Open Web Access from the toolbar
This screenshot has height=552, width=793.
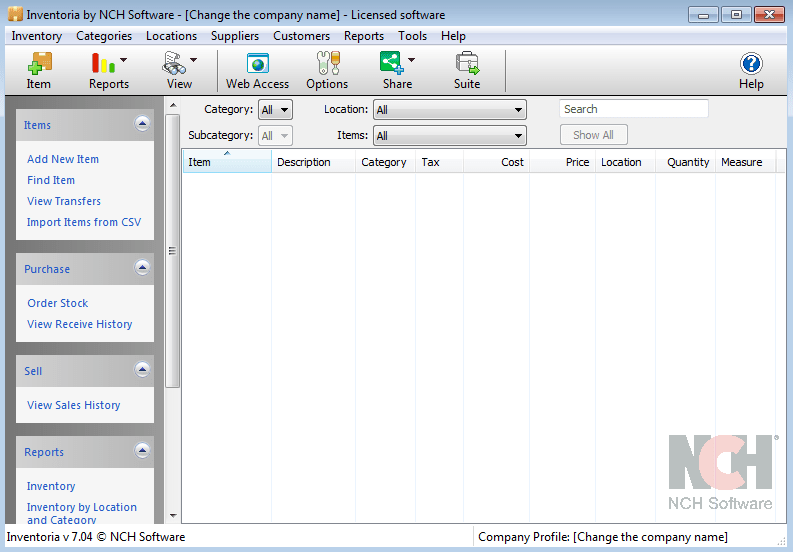point(257,70)
